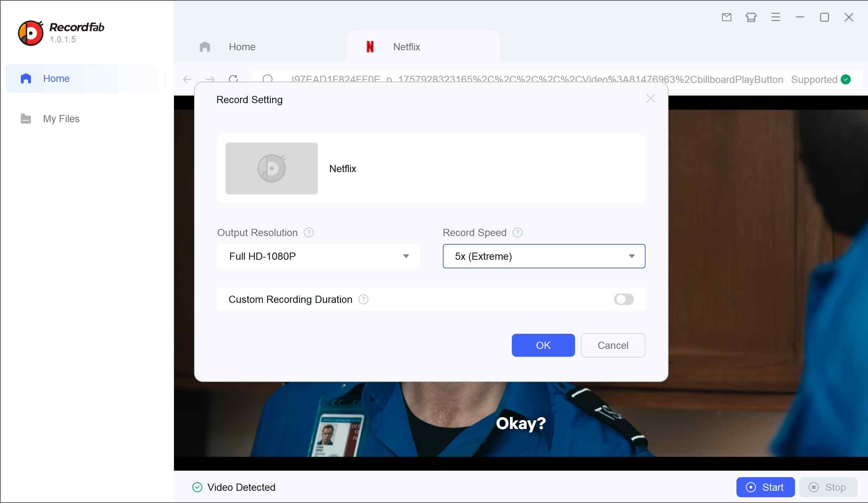Click the Netflix placeholder thumbnail
This screenshot has width=868, height=503.
click(271, 169)
